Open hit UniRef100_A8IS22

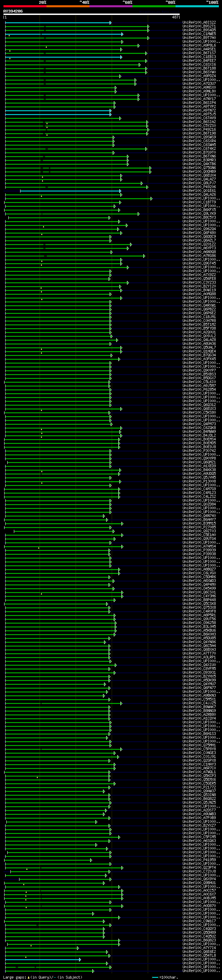click(x=199, y=23)
